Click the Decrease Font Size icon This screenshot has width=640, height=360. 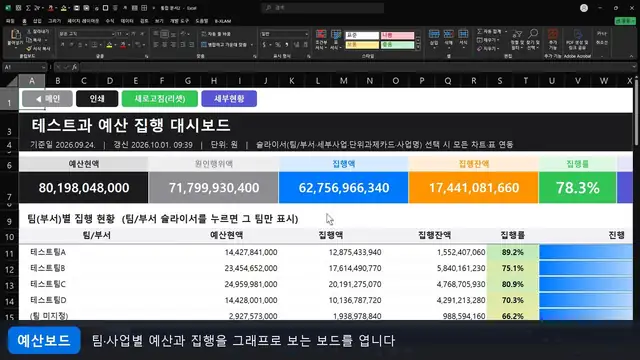click(142, 34)
